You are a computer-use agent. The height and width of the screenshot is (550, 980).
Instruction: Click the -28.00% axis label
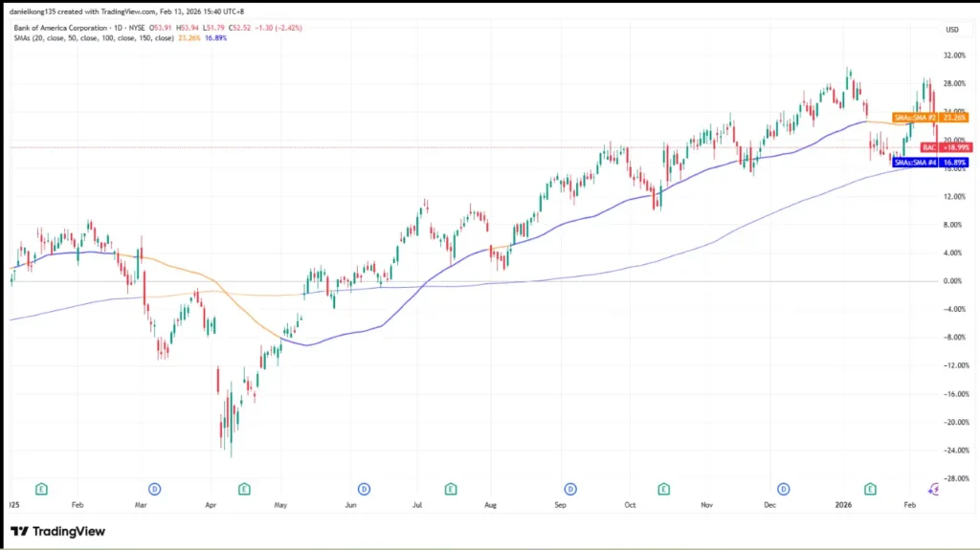[x=956, y=479]
